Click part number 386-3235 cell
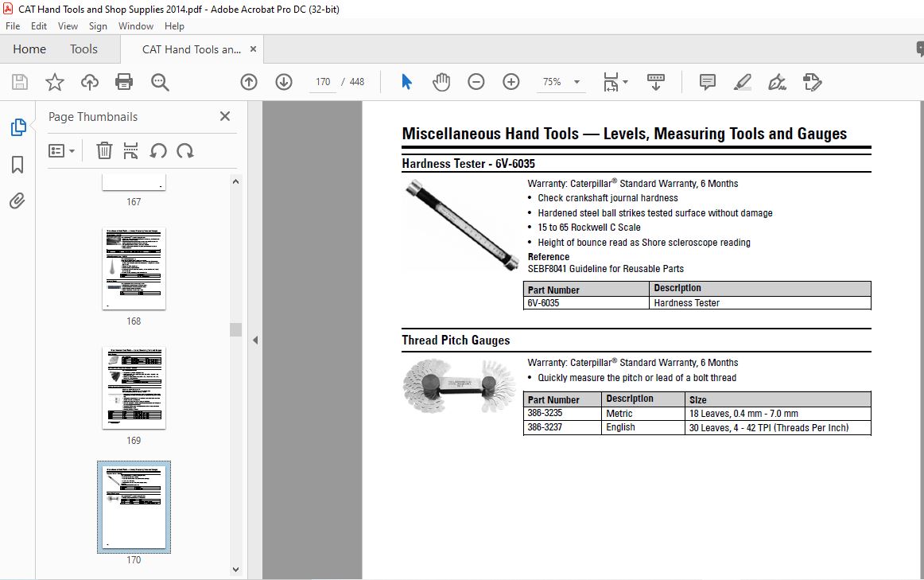Screen dimensions: 924x580 [563, 413]
